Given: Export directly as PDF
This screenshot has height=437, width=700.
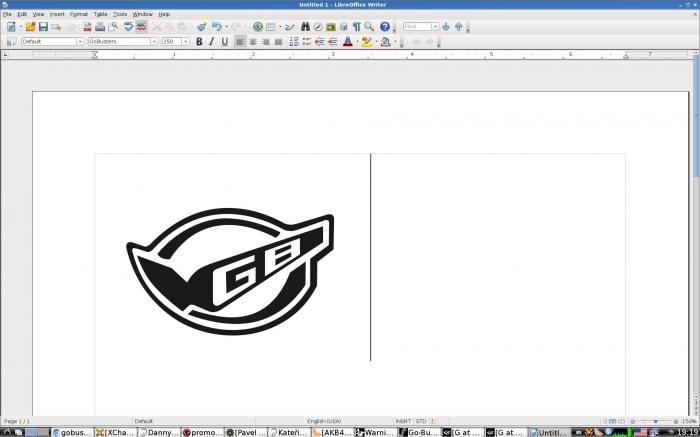Looking at the screenshot, I should click(x=88, y=27).
